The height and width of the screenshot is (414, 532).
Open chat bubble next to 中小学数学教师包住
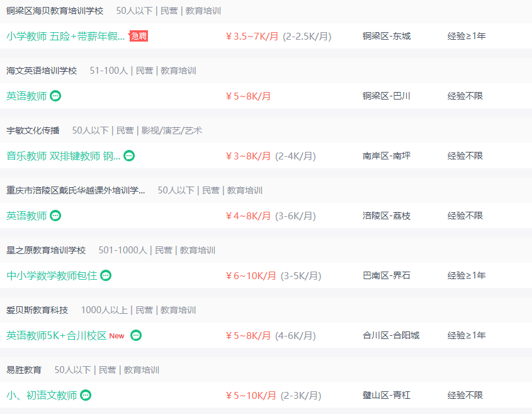106,275
